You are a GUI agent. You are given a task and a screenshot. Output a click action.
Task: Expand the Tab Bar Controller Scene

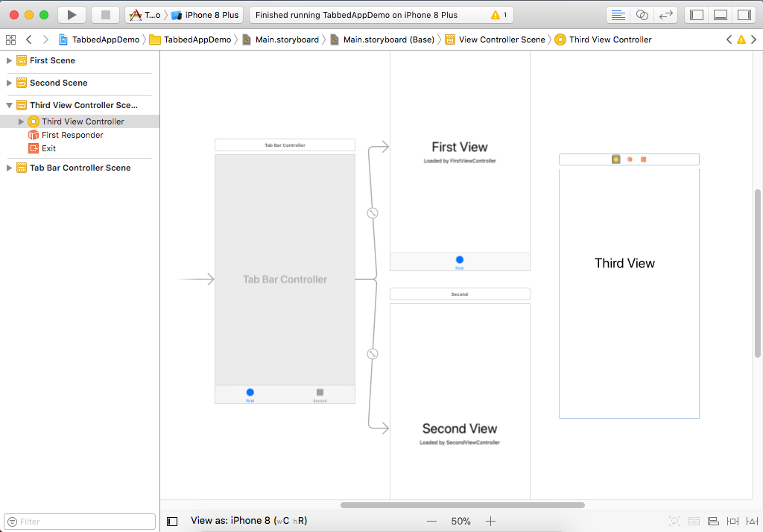click(x=9, y=168)
